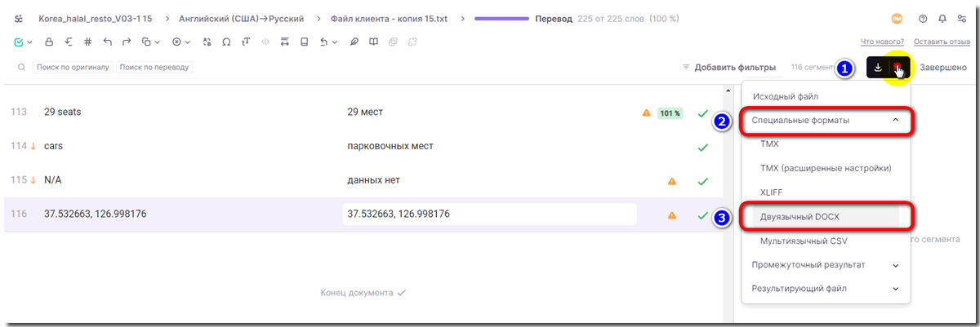Open editor settings sliders icon
This screenshot has width=980, height=327.
point(962,18)
